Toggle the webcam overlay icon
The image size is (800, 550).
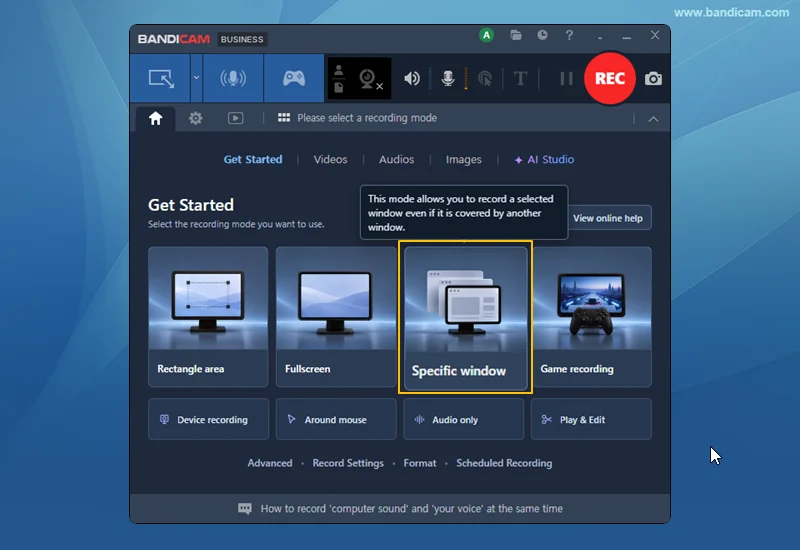pos(370,79)
